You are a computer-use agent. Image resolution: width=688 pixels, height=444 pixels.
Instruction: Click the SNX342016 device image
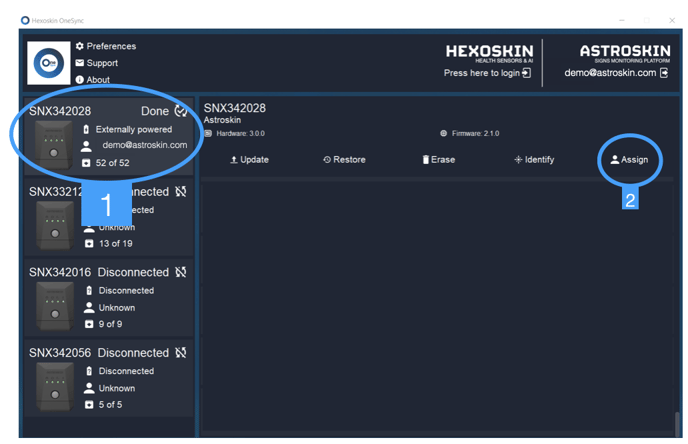[55, 306]
